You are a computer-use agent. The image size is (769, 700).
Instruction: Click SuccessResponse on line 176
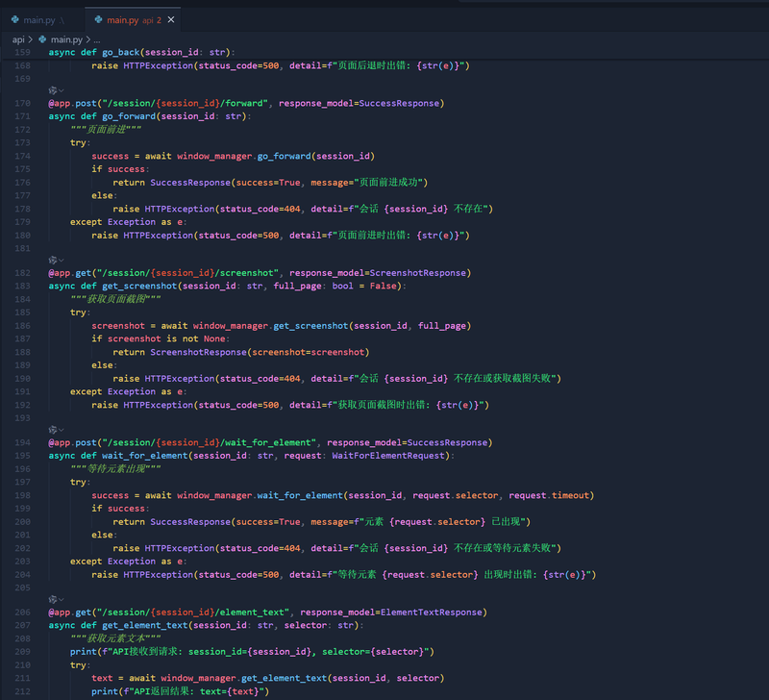190,183
